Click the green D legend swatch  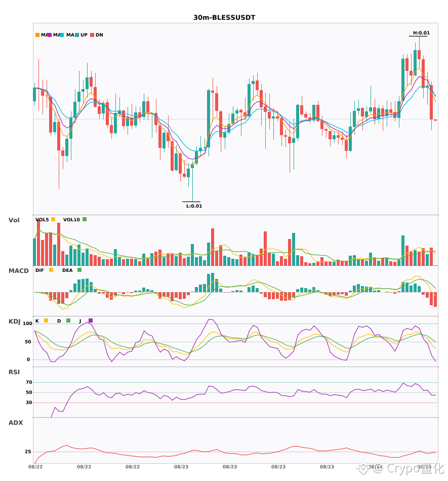point(68,320)
